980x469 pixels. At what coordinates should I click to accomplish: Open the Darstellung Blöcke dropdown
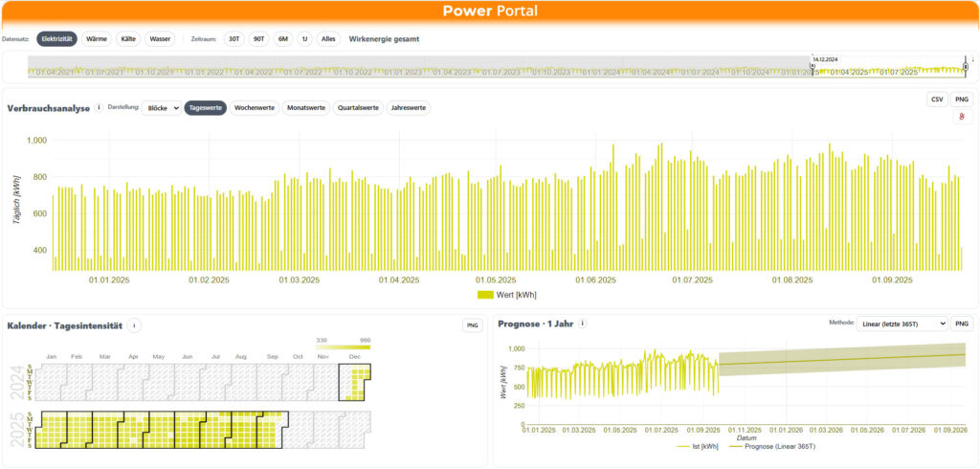161,108
